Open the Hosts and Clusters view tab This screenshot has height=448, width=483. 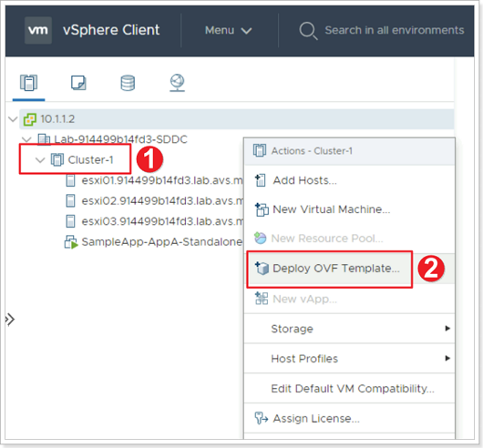(28, 83)
